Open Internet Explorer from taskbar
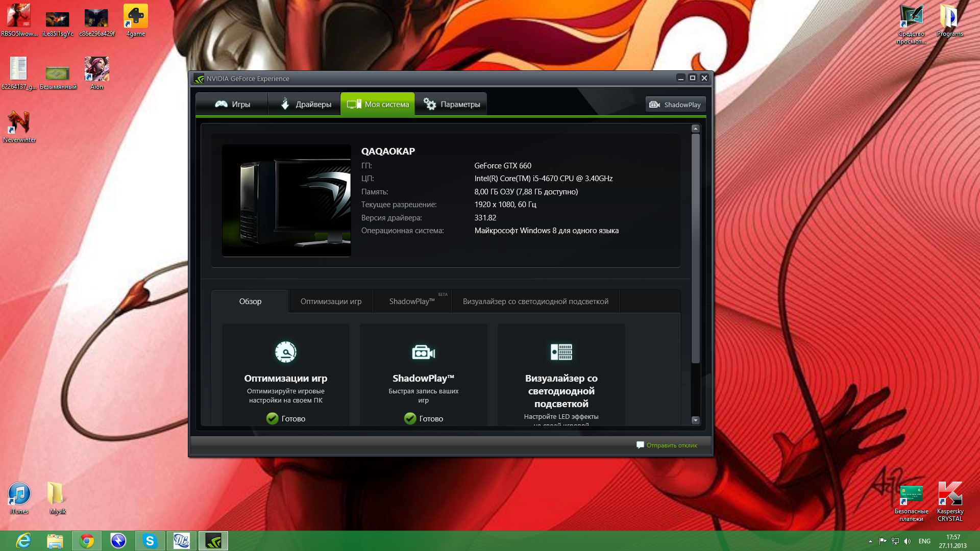The width and height of the screenshot is (980, 551). [23, 541]
